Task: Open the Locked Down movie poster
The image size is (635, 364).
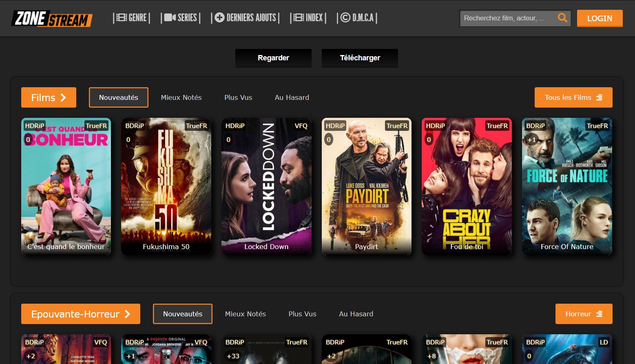Action: (266, 186)
